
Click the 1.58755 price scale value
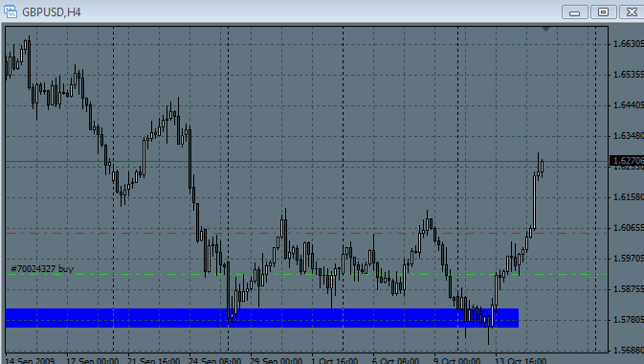(628, 289)
